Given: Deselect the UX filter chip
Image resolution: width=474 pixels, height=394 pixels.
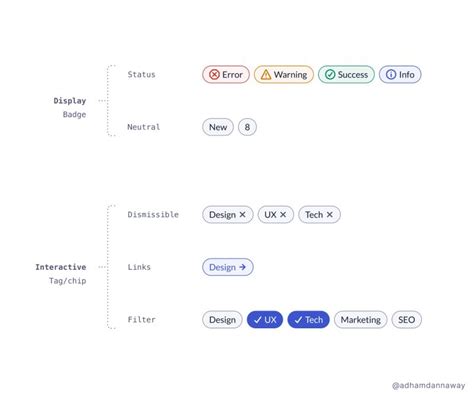Looking at the screenshot, I should (265, 320).
